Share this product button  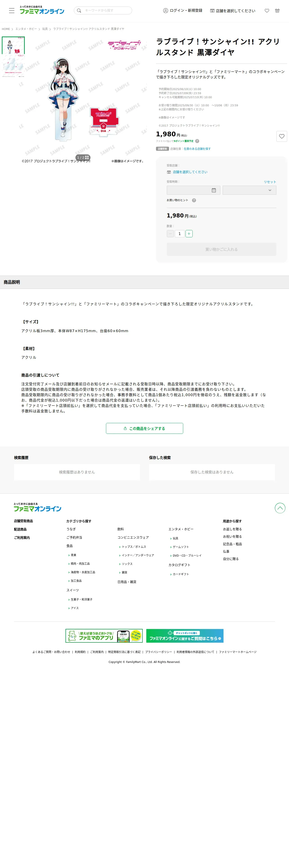click(145, 428)
